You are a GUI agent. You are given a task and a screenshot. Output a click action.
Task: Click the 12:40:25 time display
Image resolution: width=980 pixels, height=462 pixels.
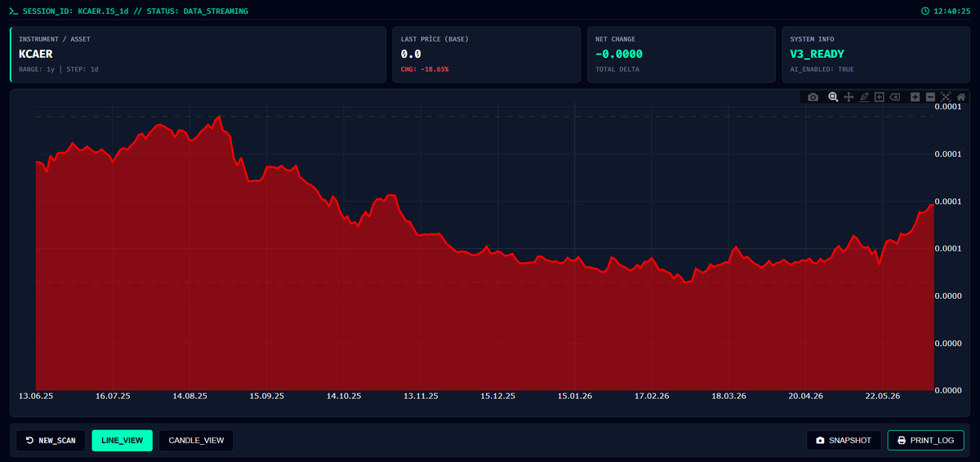pyautogui.click(x=952, y=11)
